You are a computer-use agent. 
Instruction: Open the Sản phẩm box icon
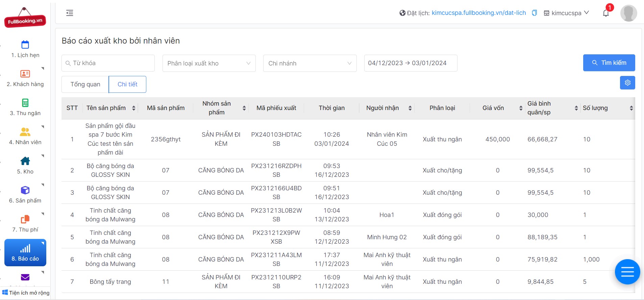(25, 190)
